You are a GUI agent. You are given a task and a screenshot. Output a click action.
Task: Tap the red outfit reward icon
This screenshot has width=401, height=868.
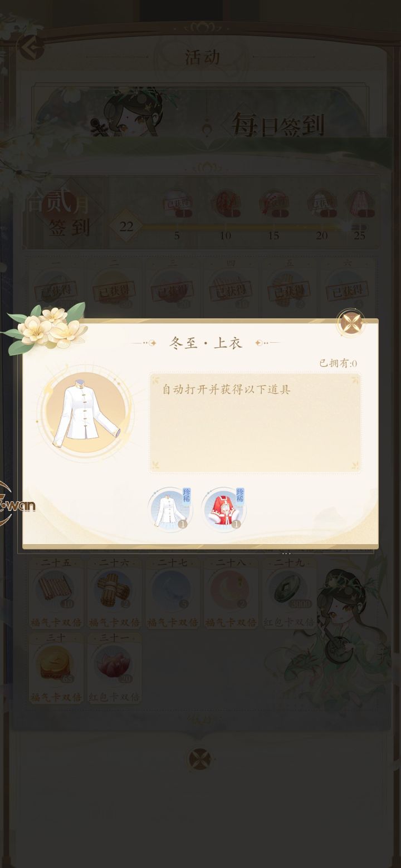click(x=224, y=510)
